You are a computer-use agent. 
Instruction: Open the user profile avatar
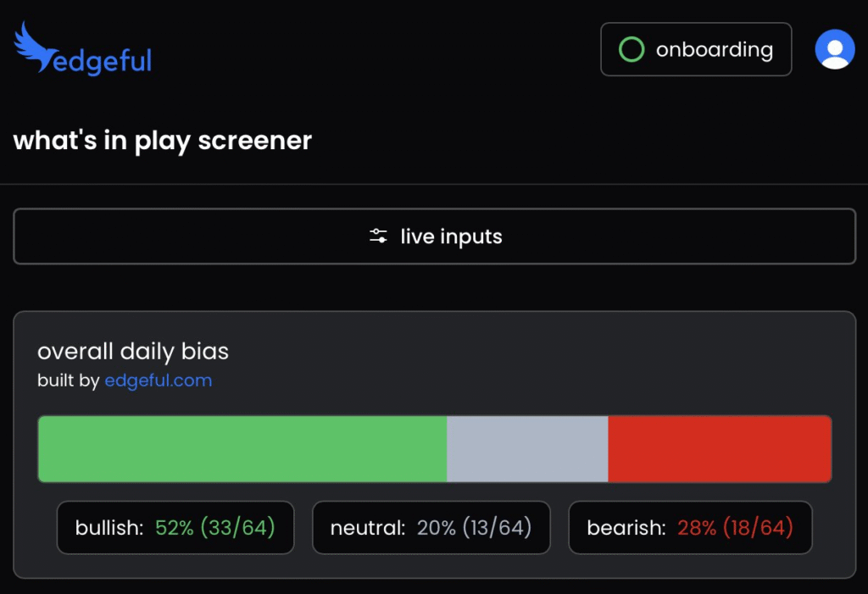[x=834, y=49]
